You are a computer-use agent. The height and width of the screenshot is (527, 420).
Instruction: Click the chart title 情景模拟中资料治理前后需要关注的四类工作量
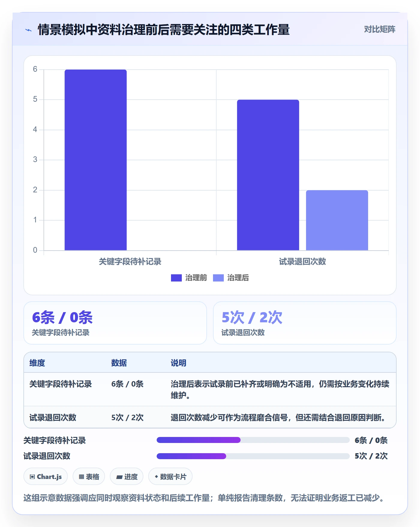(x=163, y=30)
